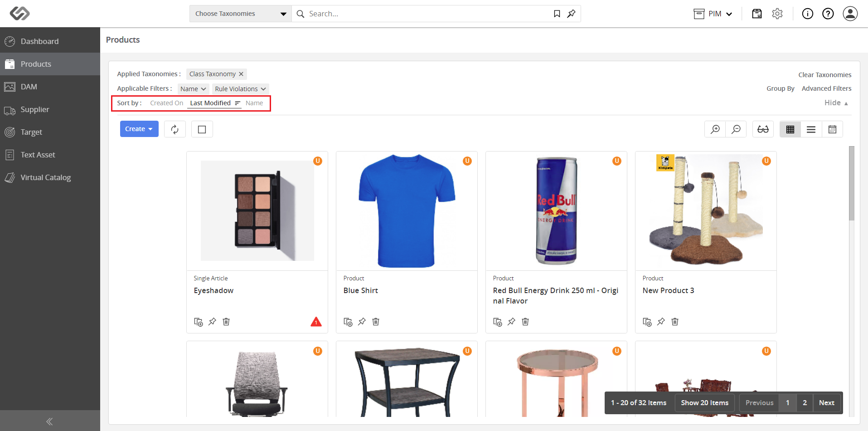Pin New Product 3
Viewport: 868px width, 431px height.
click(x=661, y=322)
